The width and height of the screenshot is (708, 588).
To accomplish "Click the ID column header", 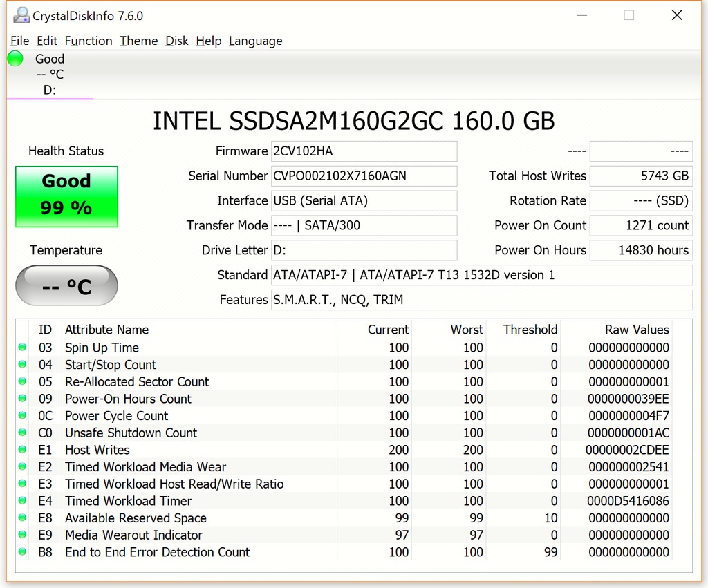I will pyautogui.click(x=45, y=330).
